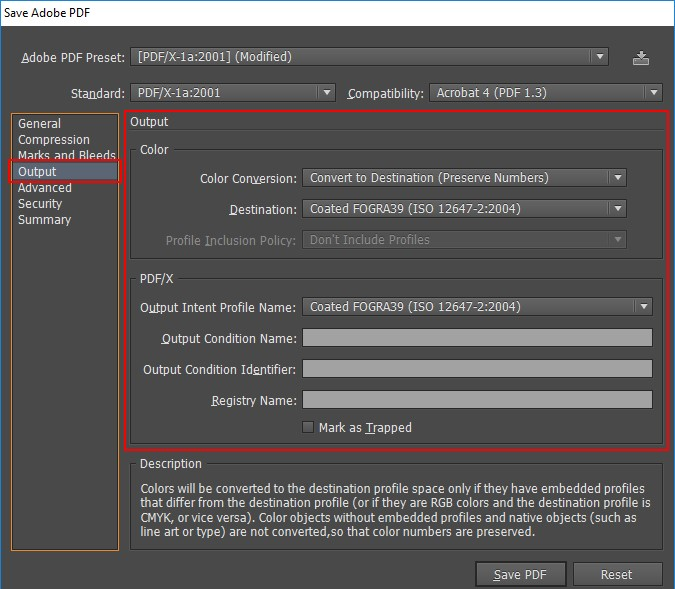Select the General category
This screenshot has width=675, height=589.
tap(39, 124)
